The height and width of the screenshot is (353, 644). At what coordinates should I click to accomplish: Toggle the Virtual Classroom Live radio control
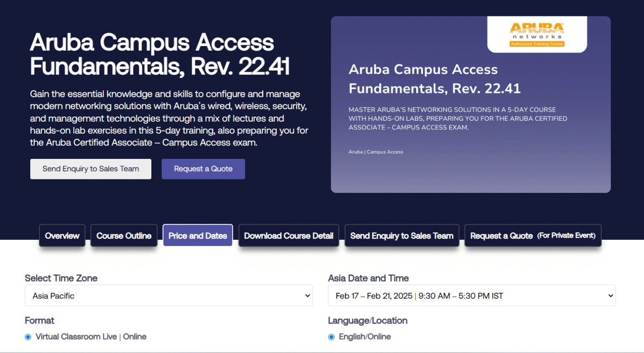point(28,337)
